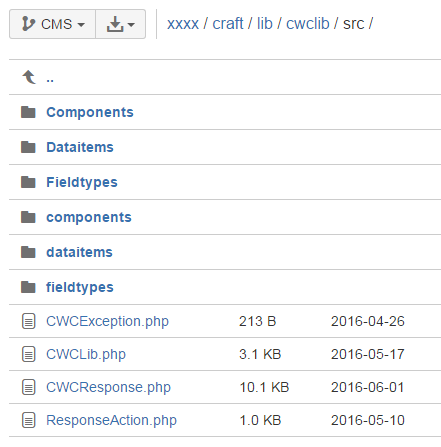
Task: Click file icon next to CWCResponse.php
Action: 29,387
